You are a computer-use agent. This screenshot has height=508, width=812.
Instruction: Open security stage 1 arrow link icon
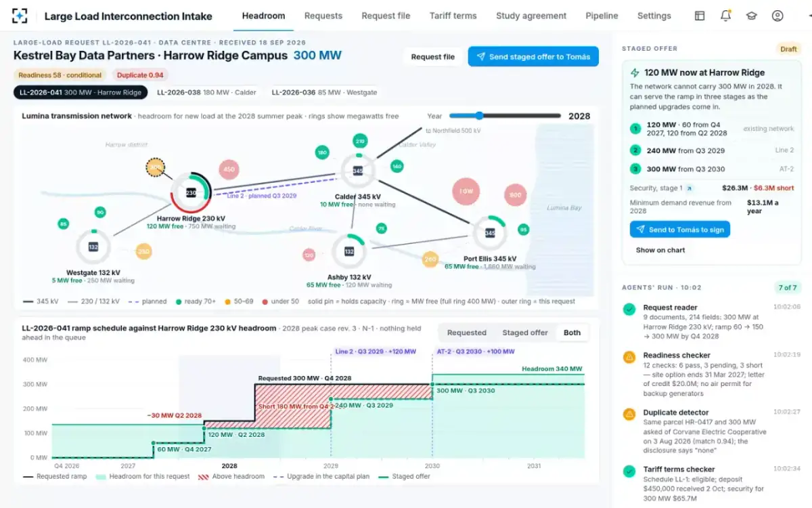[x=690, y=188]
